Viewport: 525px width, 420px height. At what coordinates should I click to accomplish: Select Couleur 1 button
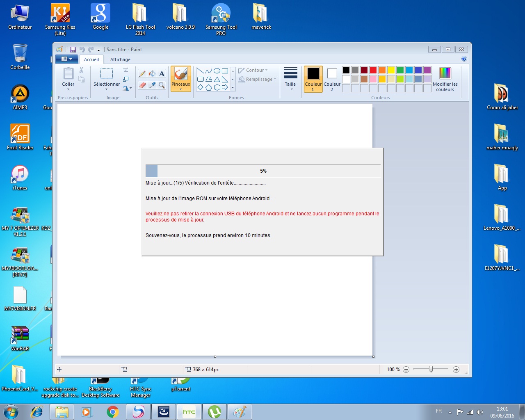pyautogui.click(x=313, y=79)
